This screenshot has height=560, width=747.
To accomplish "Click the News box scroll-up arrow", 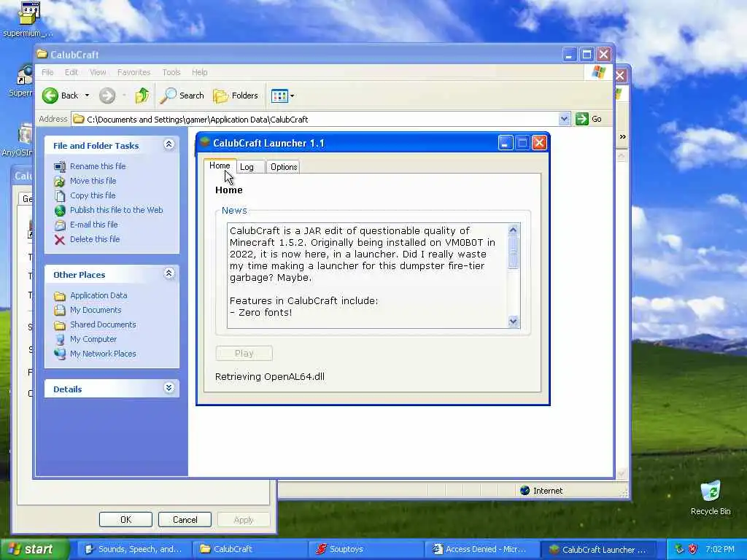I will pos(513,230).
